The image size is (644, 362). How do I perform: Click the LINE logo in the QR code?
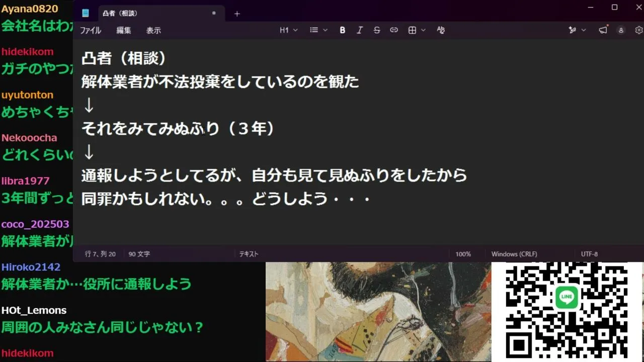pos(567,297)
